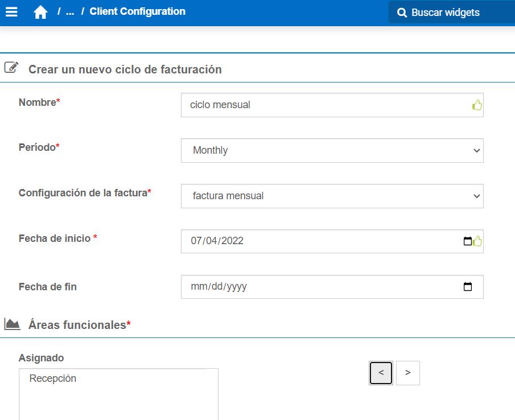Click inside the Buscar widgets search box
The width and height of the screenshot is (515, 420).
click(x=450, y=11)
